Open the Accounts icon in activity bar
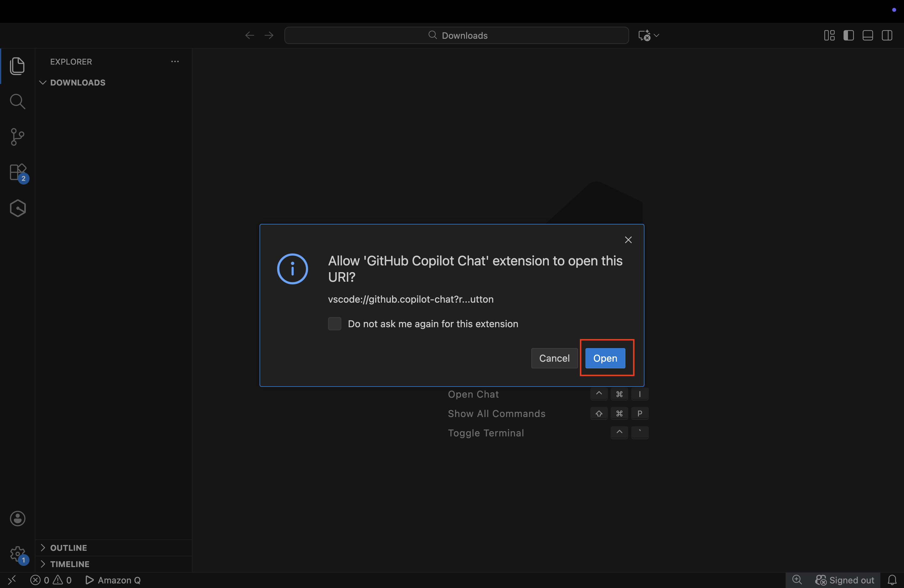This screenshot has height=588, width=904. [x=18, y=518]
